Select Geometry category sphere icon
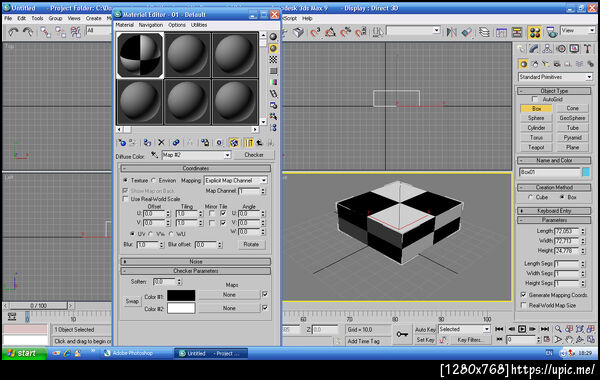This screenshot has height=380, width=600. click(x=523, y=64)
